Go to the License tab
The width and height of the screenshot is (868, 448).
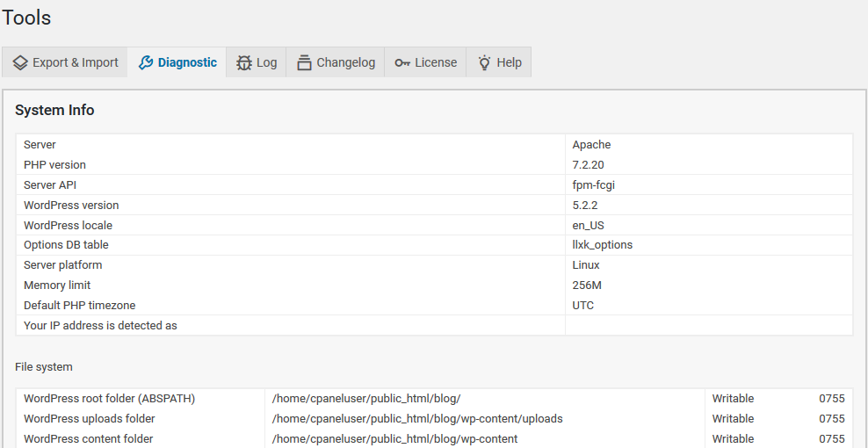tap(436, 62)
